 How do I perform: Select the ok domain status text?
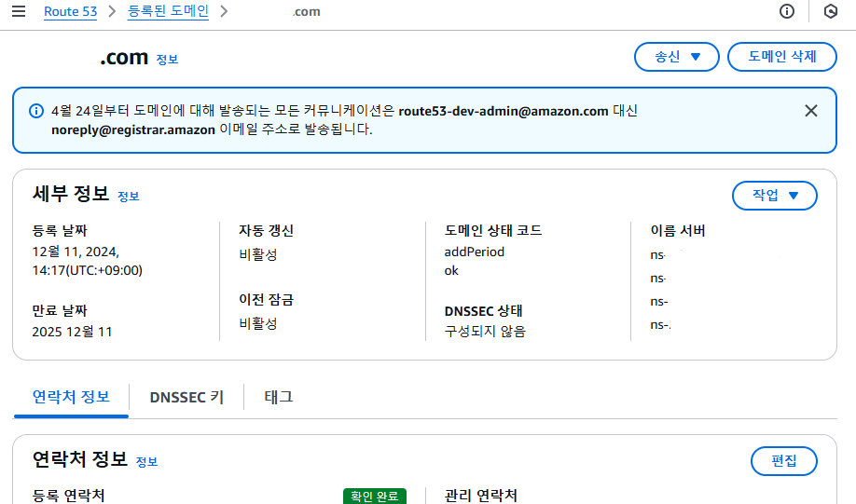tap(451, 270)
